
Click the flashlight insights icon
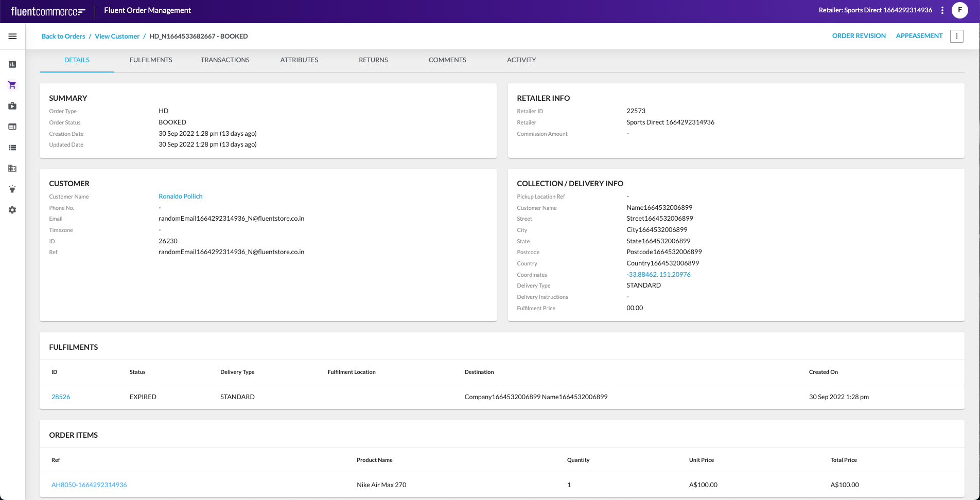pyautogui.click(x=12, y=189)
